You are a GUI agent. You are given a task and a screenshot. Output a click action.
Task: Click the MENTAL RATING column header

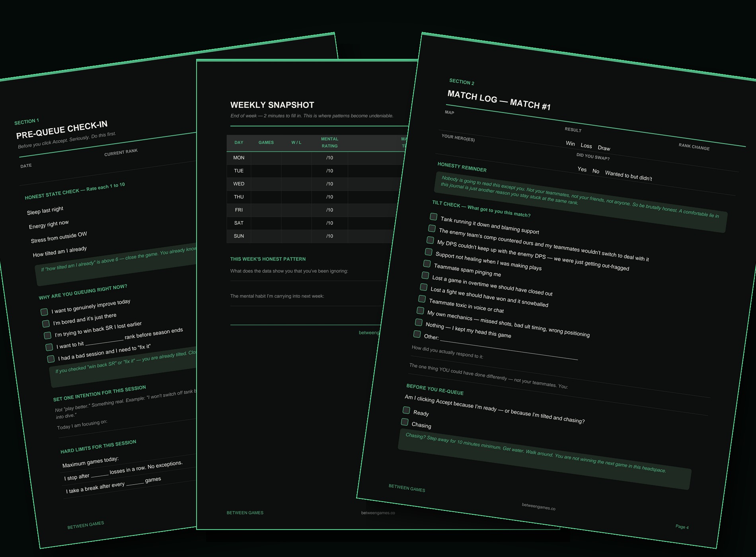pos(329,142)
